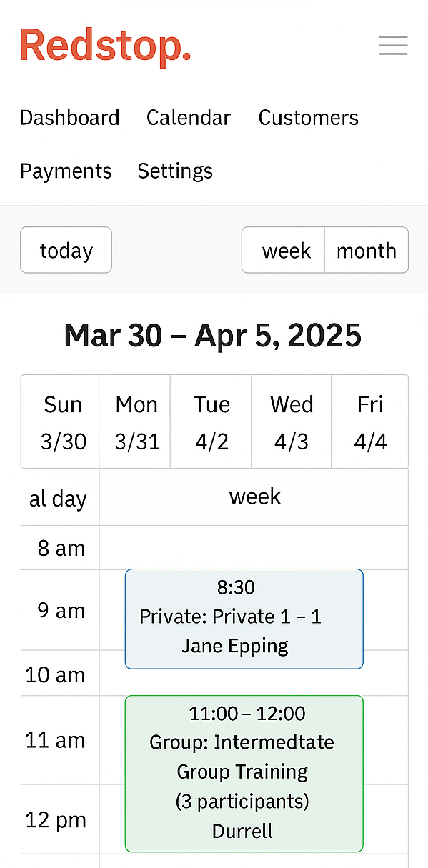Click the all-day row in the week grid
The width and height of the screenshot is (428, 868).
pos(255,497)
